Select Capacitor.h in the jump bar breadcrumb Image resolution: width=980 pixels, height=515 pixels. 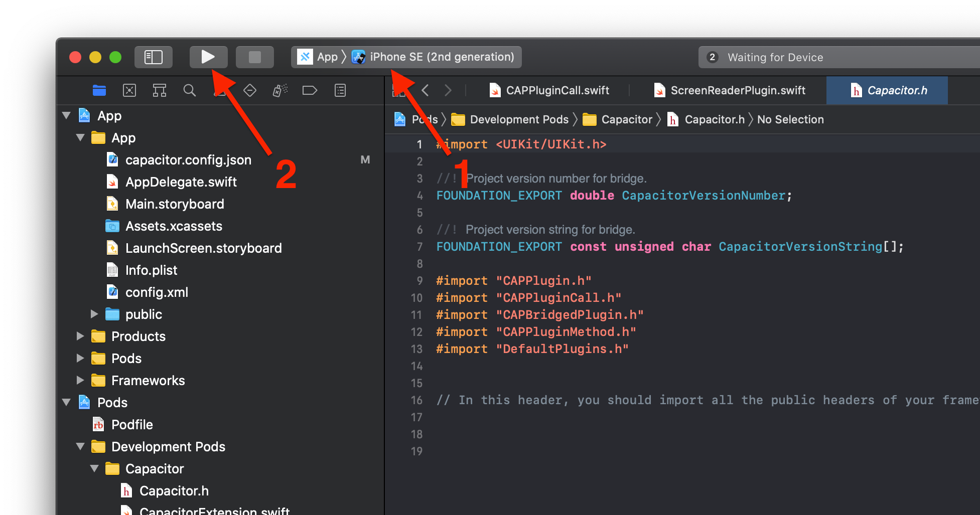point(714,119)
